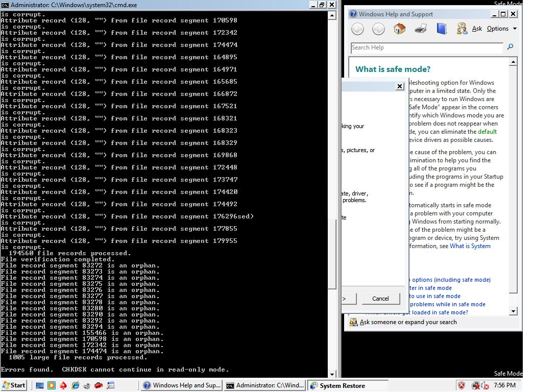Go forward in Windows Help and Support
Viewport: 558px width, 392px height.
[378, 29]
